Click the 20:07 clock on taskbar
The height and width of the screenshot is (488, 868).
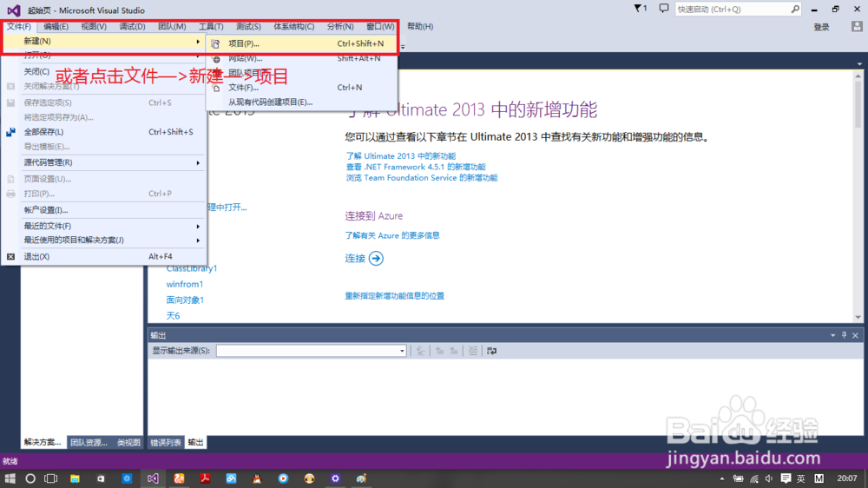click(x=847, y=478)
